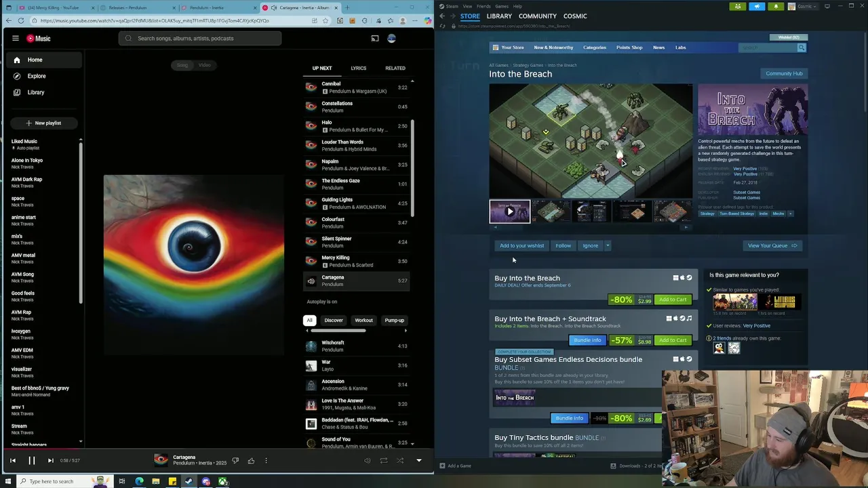Like the song Cartagena with thumbs up
The height and width of the screenshot is (488, 868).
click(x=251, y=460)
